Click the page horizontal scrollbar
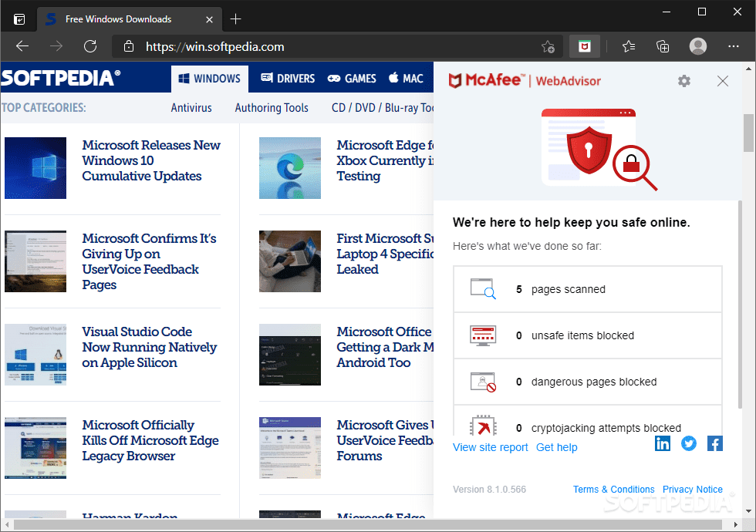The height and width of the screenshot is (532, 756). point(367,524)
